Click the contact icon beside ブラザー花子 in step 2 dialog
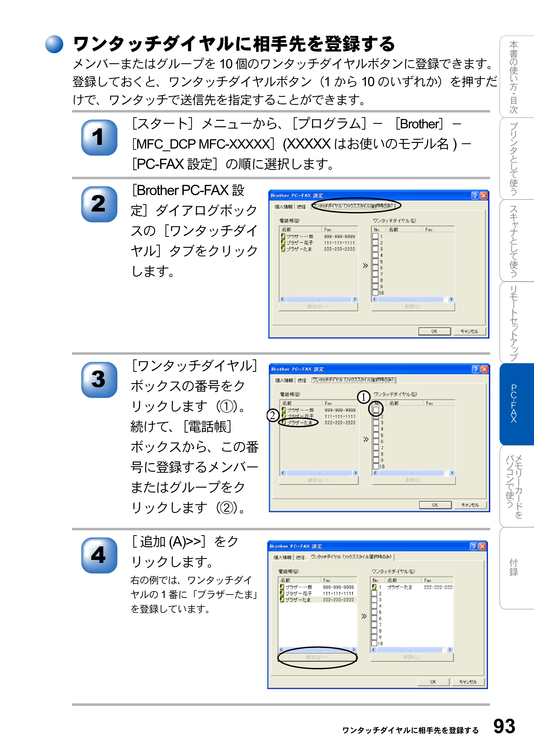 [283, 242]
